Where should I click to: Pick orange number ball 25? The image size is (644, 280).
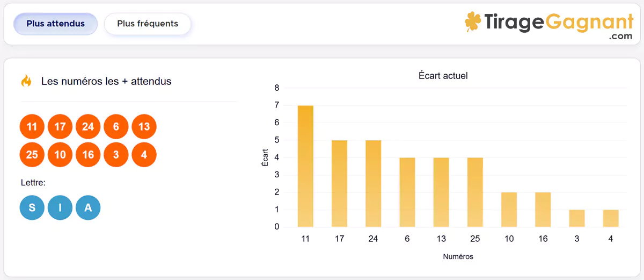pyautogui.click(x=32, y=155)
